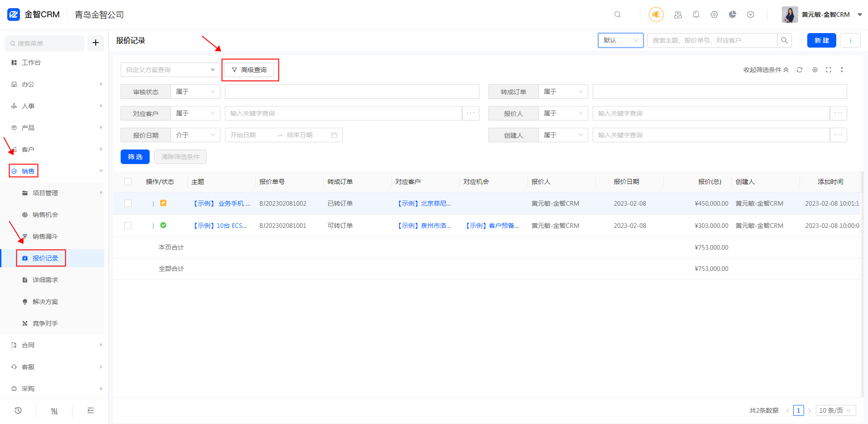This screenshot has height=424, width=868.
Task: Open 转成订单 operator dropdown
Action: click(x=563, y=92)
